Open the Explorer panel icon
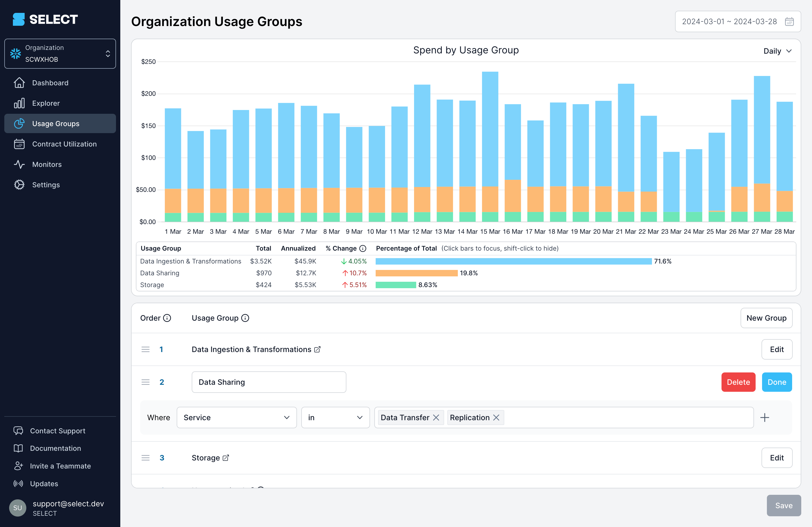The width and height of the screenshot is (812, 527). [19, 103]
